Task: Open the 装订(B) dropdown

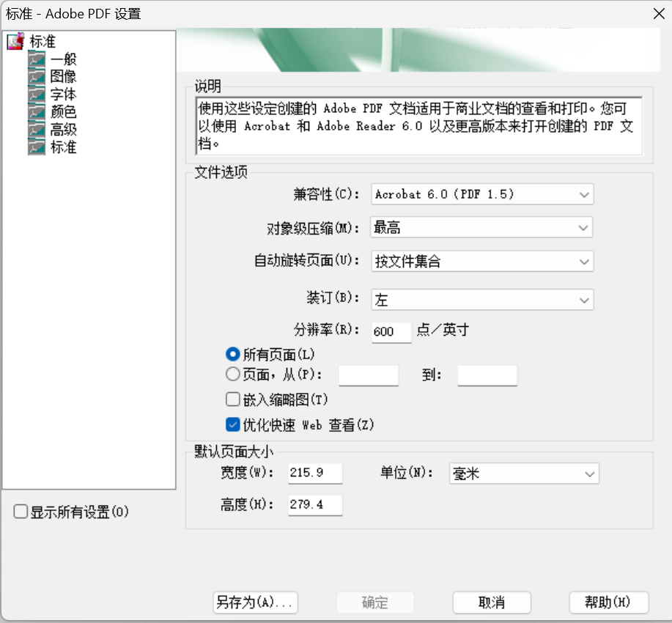Action: tap(482, 299)
